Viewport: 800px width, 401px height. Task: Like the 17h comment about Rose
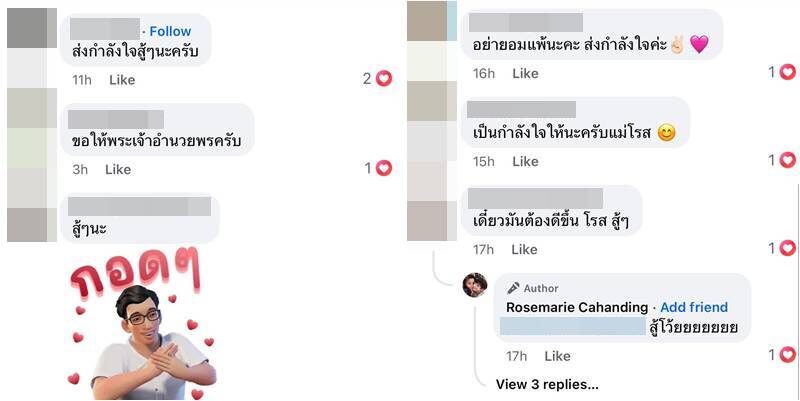(524, 249)
